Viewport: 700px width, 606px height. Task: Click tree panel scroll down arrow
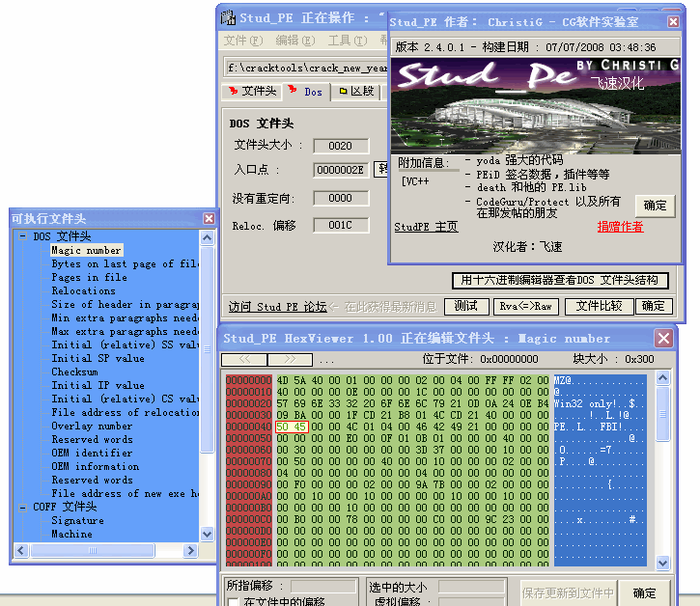point(208,534)
